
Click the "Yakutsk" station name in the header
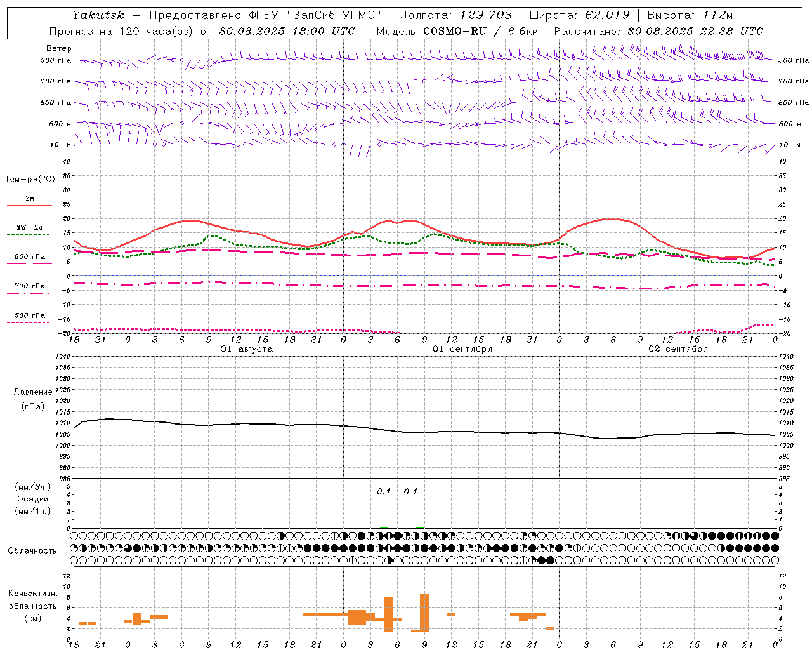pyautogui.click(x=98, y=15)
